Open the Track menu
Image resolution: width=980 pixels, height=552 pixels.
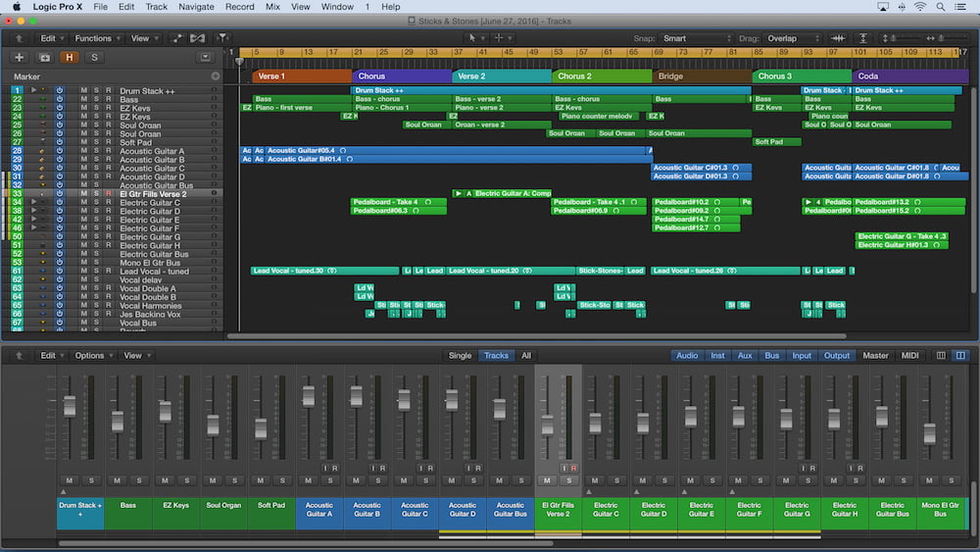coord(156,7)
